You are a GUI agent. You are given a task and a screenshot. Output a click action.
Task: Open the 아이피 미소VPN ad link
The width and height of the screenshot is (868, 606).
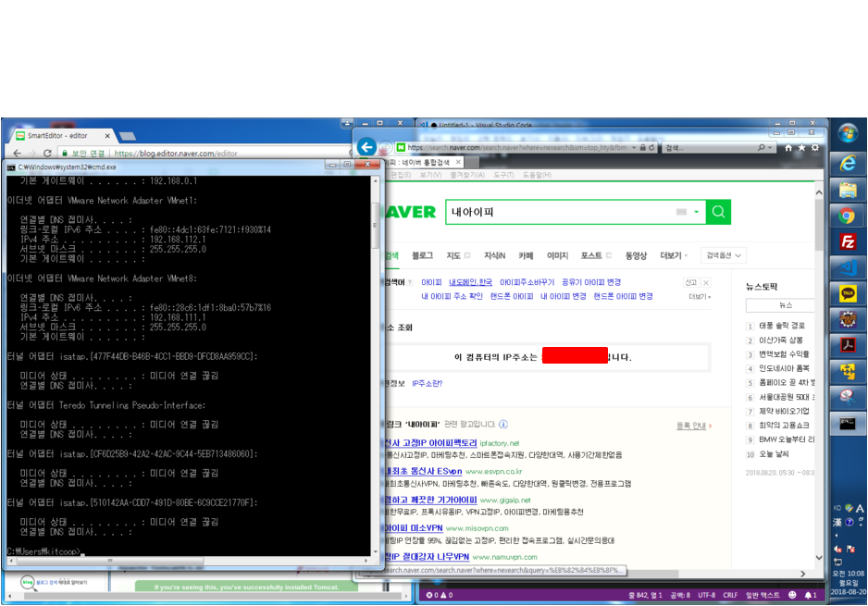pos(413,528)
